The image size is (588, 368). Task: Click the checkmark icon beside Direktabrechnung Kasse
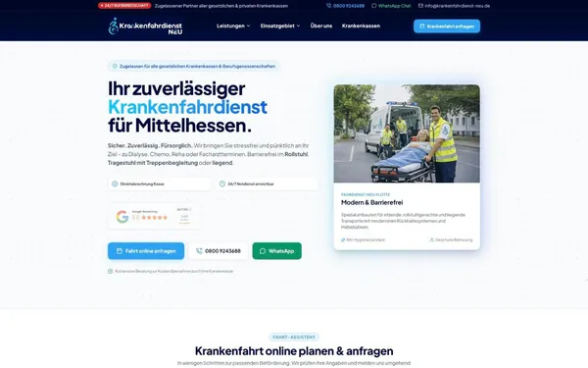click(115, 184)
